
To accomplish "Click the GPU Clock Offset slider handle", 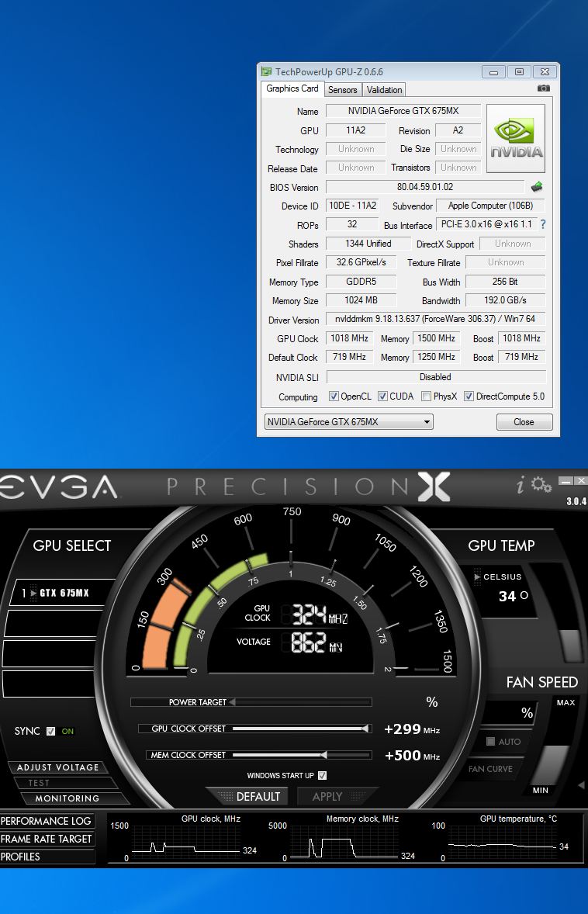I will (x=365, y=728).
